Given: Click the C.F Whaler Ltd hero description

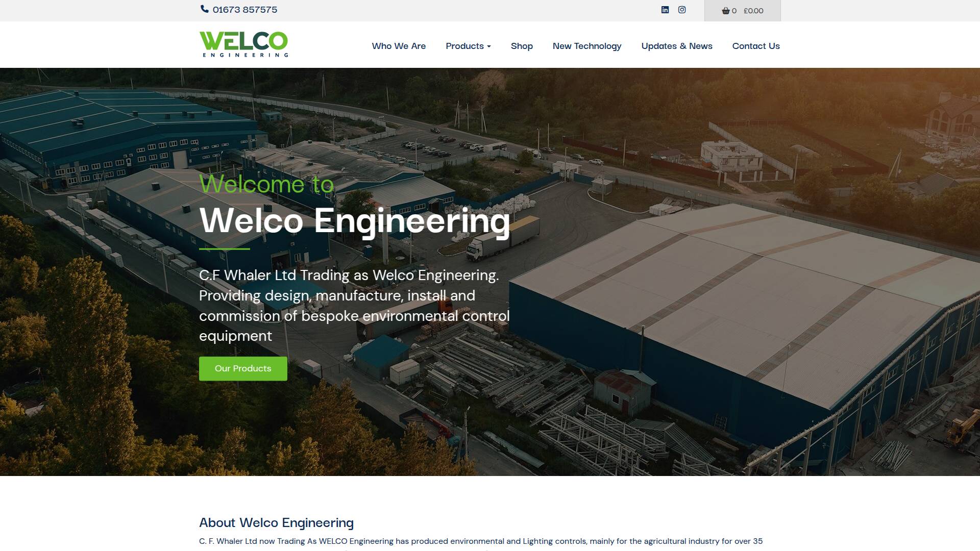Looking at the screenshot, I should pos(354,305).
